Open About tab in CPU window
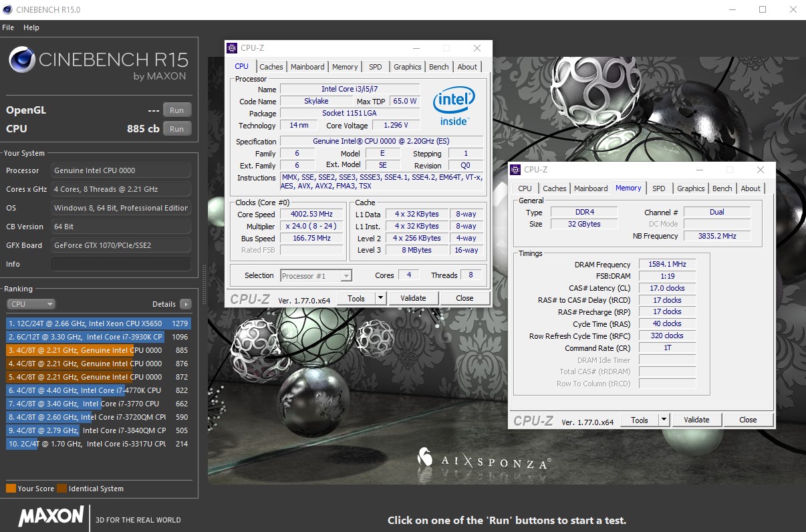Image resolution: width=806 pixels, height=532 pixels. (x=467, y=67)
